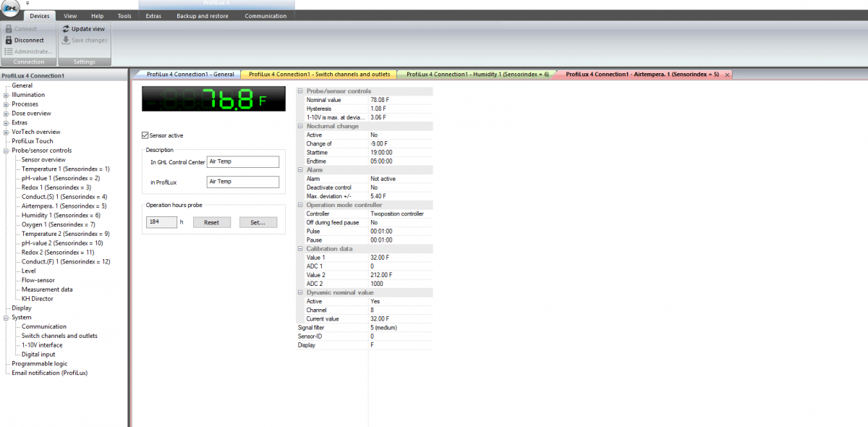Select ProfiLux Touch in the tree
The height and width of the screenshot is (427, 868).
coord(32,141)
